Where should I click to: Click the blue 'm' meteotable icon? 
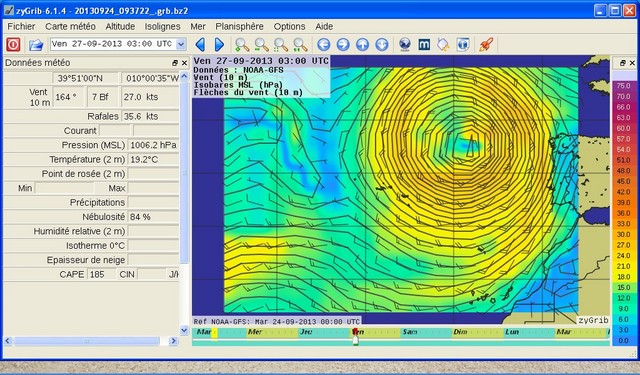tap(424, 44)
